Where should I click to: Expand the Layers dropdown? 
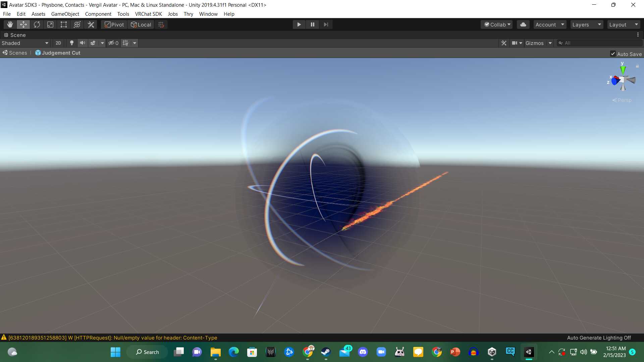tap(586, 24)
